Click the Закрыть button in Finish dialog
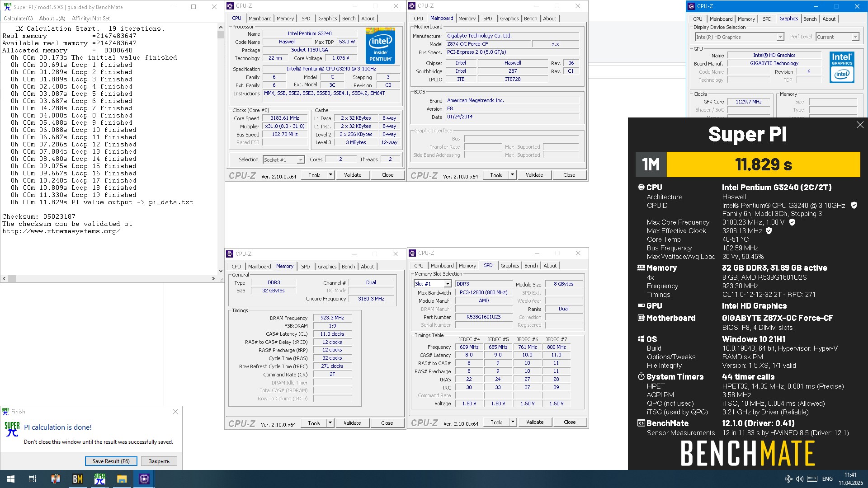Viewport: 868px width, 488px height. tap(159, 461)
